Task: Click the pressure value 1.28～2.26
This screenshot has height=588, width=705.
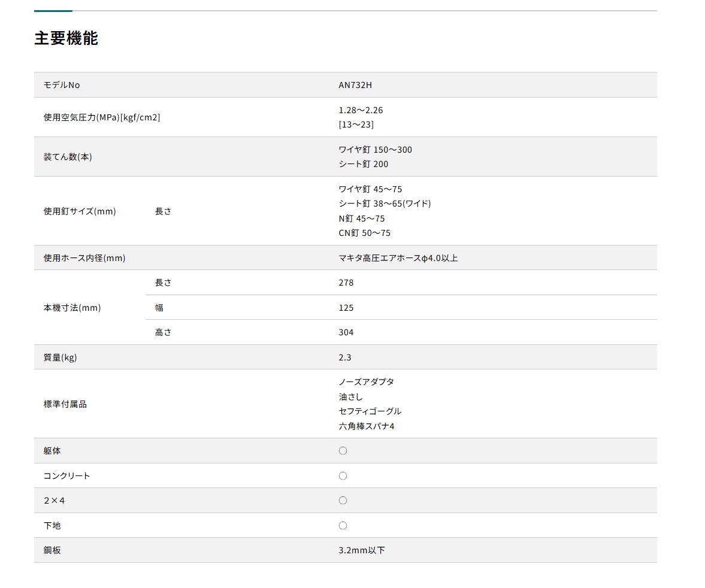Action: point(361,110)
